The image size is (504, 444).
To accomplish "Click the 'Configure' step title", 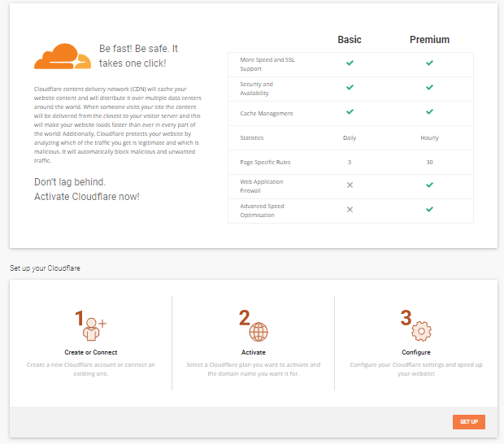I will [416, 352].
